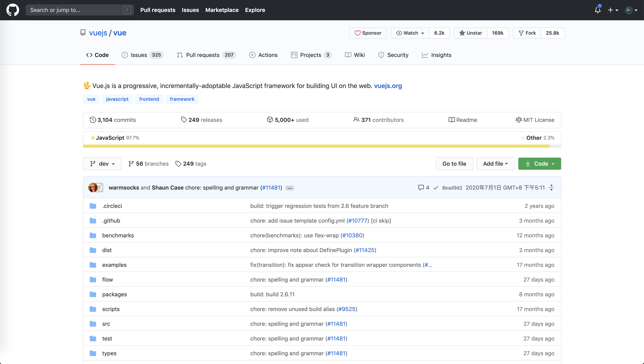Click the repository book icon beside vuejs
Image resolution: width=644 pixels, height=364 pixels.
click(83, 33)
